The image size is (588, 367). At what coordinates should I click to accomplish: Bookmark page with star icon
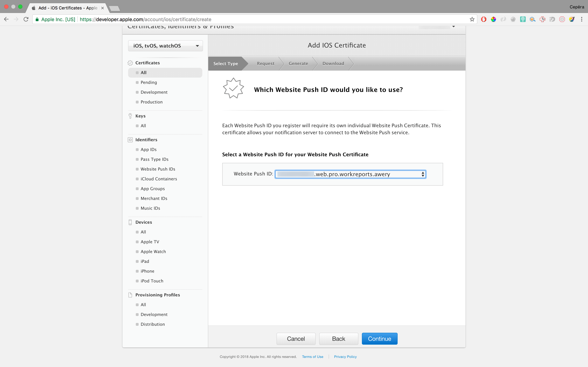[472, 19]
